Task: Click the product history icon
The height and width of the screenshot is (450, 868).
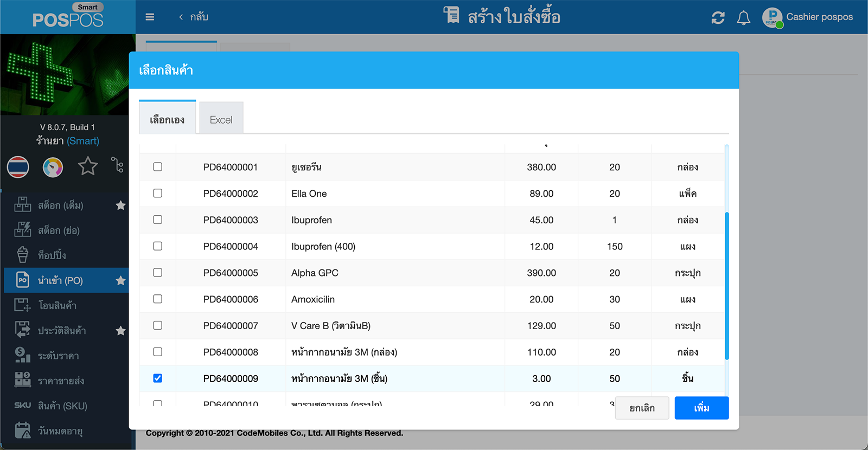Action: [22, 330]
